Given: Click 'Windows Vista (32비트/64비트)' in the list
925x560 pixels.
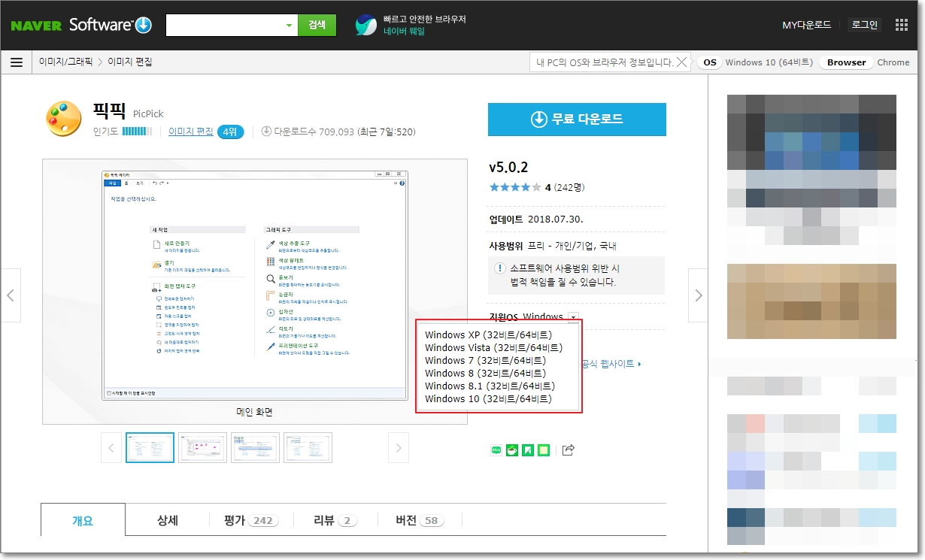Looking at the screenshot, I should (x=494, y=347).
